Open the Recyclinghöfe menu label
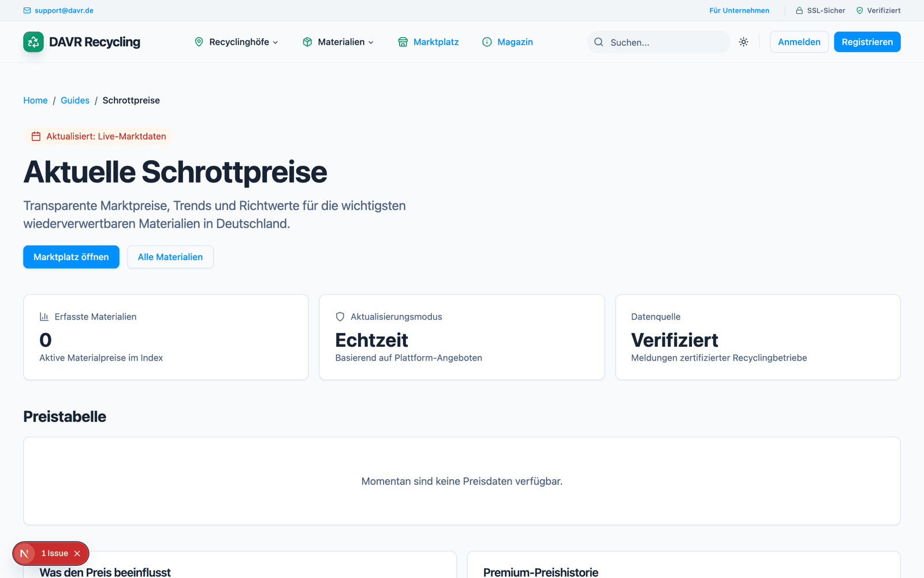This screenshot has width=924, height=578. (x=239, y=42)
